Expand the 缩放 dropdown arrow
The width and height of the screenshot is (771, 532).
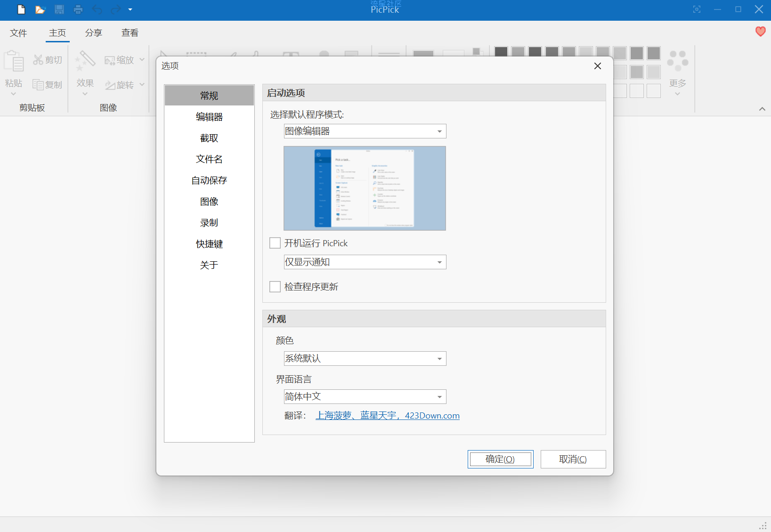pyautogui.click(x=142, y=60)
